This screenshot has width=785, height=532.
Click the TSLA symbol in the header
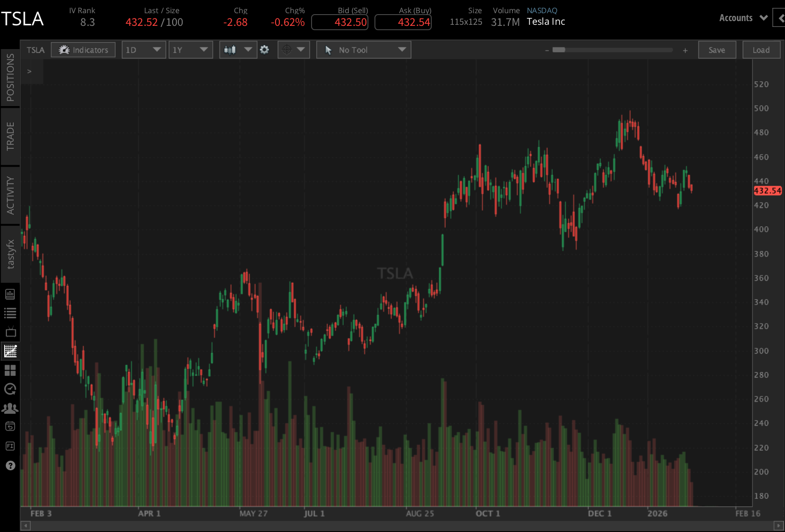(22, 19)
